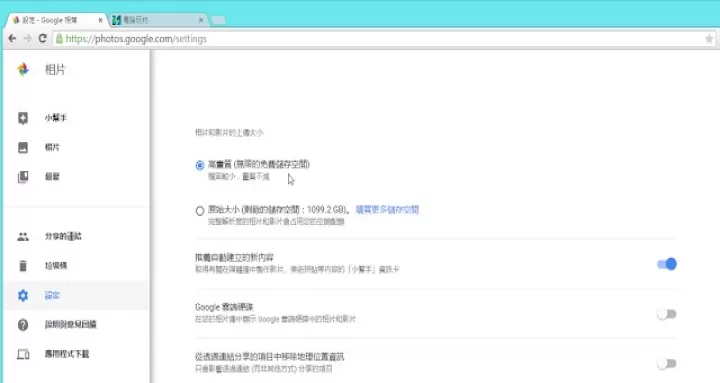Image resolution: width=720 pixels, height=383 pixels.
Task: Click the 相片 title beside the logo
Action: click(55, 70)
